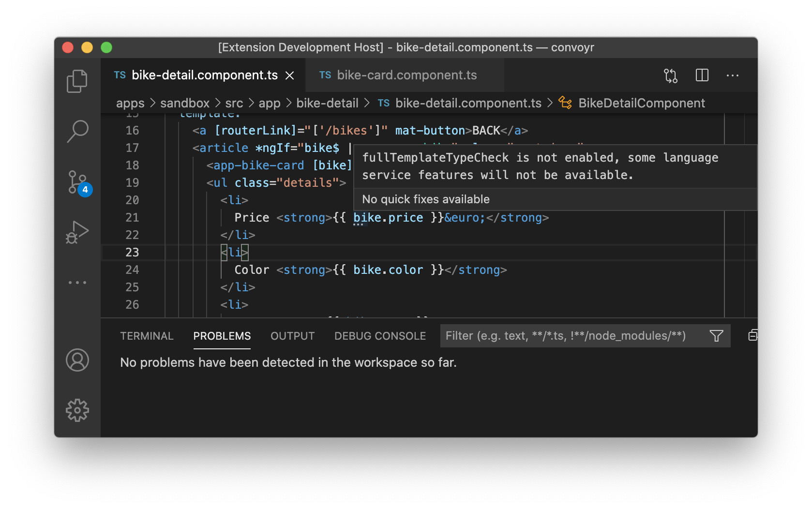Screen dimensions: 812x509
Task: Click the Open Changes diff icon
Action: (x=670, y=75)
